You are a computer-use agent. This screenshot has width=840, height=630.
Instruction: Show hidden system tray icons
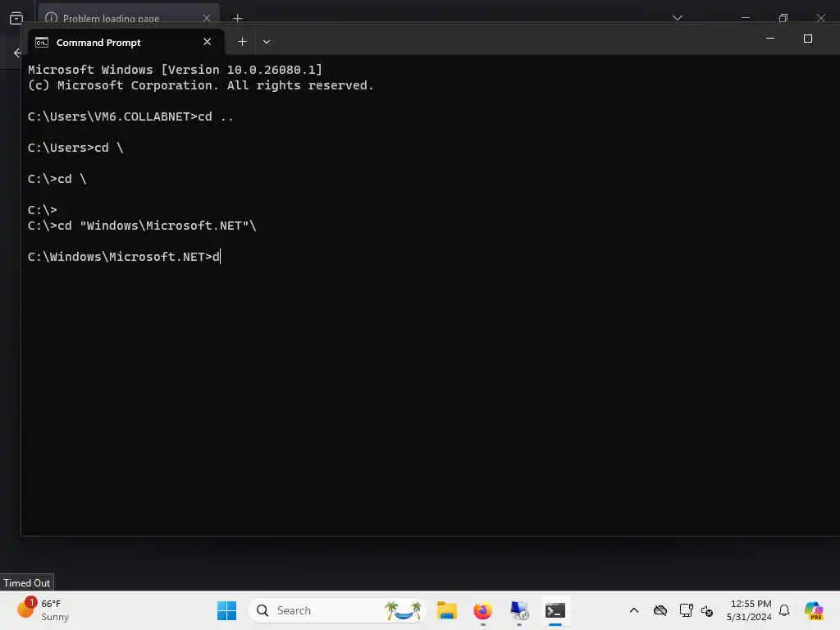click(634, 610)
